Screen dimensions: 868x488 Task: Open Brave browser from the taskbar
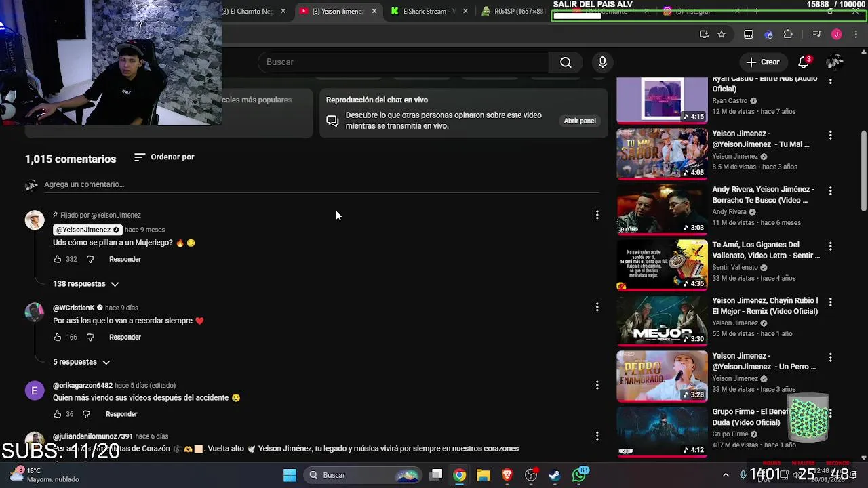tap(507, 475)
